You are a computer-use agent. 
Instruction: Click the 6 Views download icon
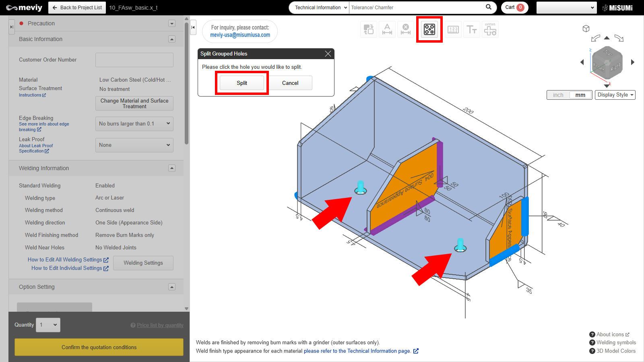click(490, 29)
